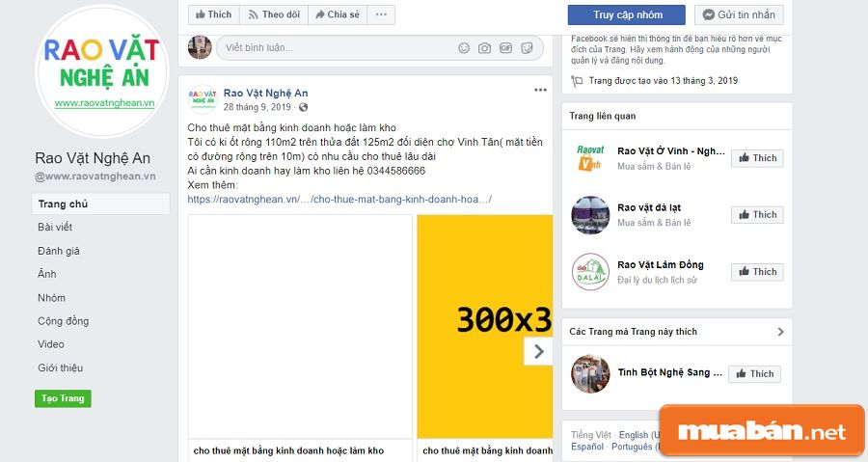
Task: Click the flag icon beside page creation date
Action: click(x=577, y=81)
